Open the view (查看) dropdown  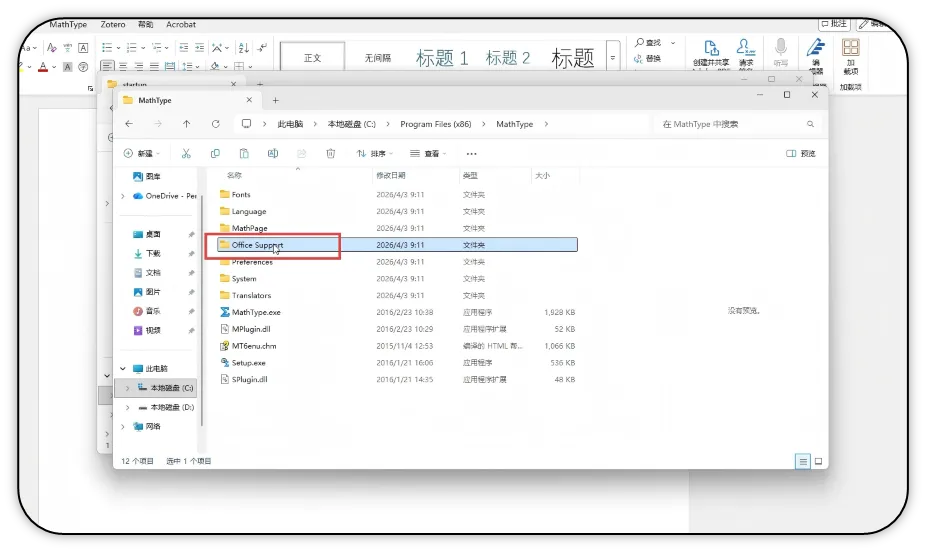point(428,153)
